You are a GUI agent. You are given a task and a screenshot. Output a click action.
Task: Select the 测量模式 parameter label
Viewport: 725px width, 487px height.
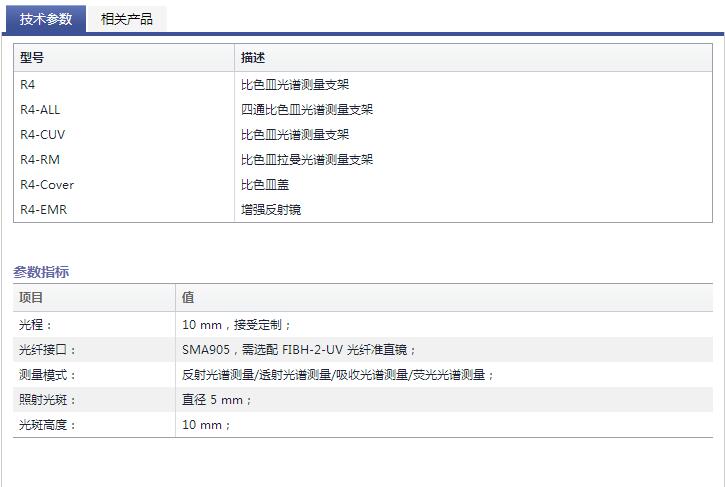coord(47,375)
